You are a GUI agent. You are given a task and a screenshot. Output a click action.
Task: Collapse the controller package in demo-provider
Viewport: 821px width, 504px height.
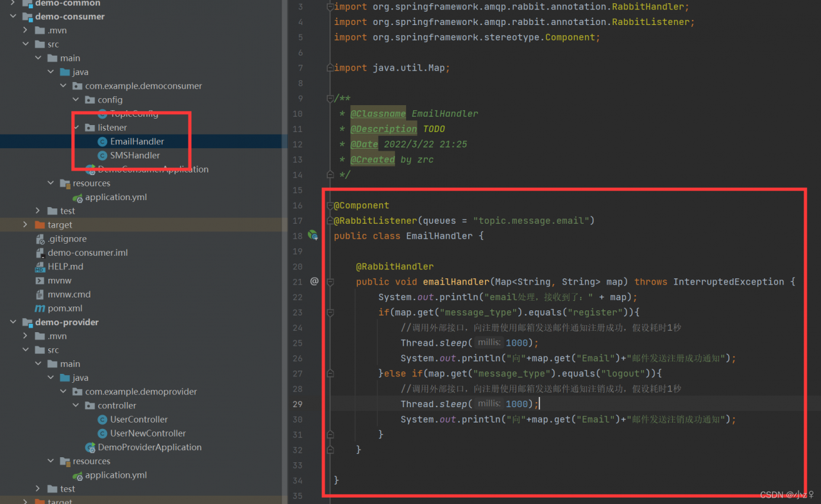pyautogui.click(x=76, y=406)
